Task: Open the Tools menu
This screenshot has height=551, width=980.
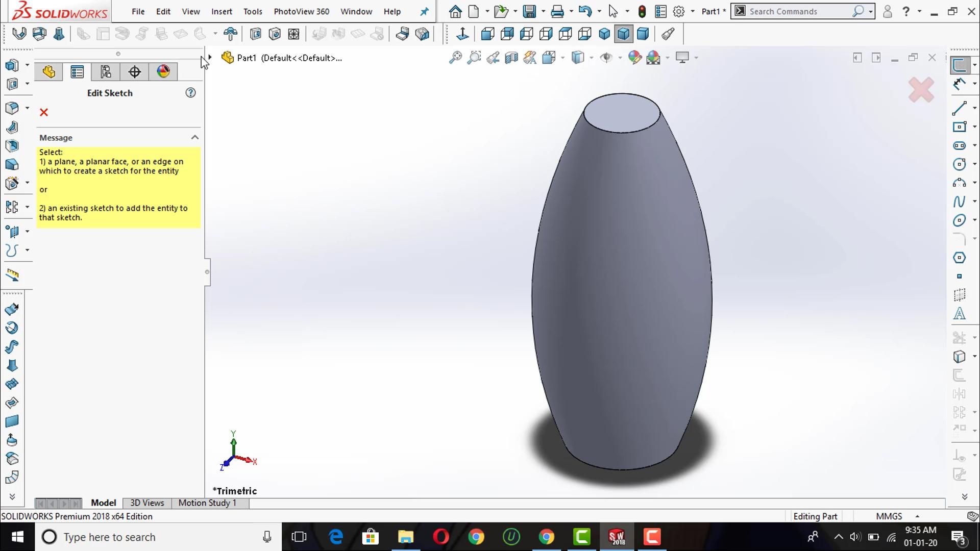Action: 252,11
